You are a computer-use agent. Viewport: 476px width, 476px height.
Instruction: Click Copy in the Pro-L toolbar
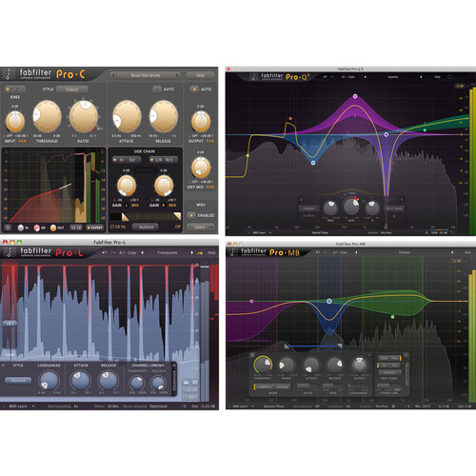[132, 252]
